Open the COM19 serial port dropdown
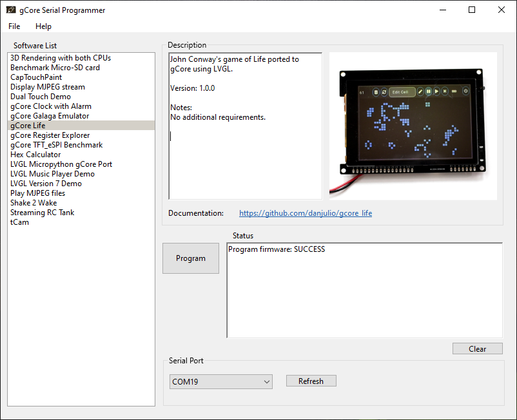This screenshot has width=517, height=420. 221,382
